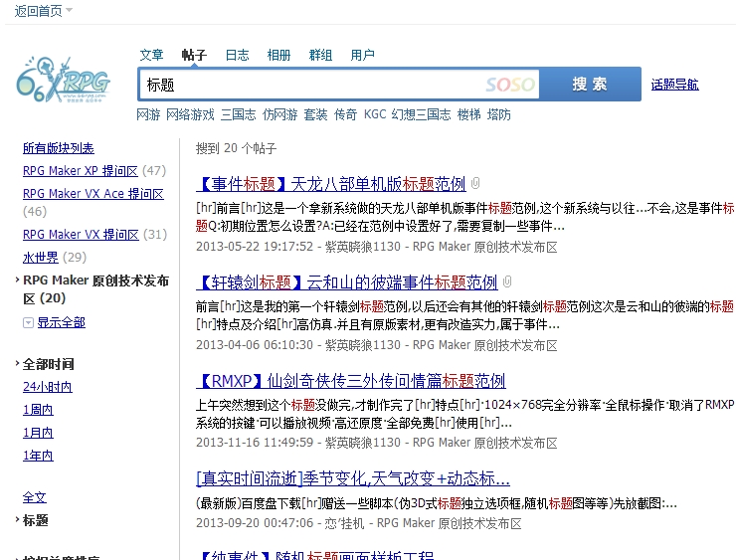Click timestamp 2013-04-06 06:10:30
Image resolution: width=736 pixels, height=560 pixels.
click(255, 345)
